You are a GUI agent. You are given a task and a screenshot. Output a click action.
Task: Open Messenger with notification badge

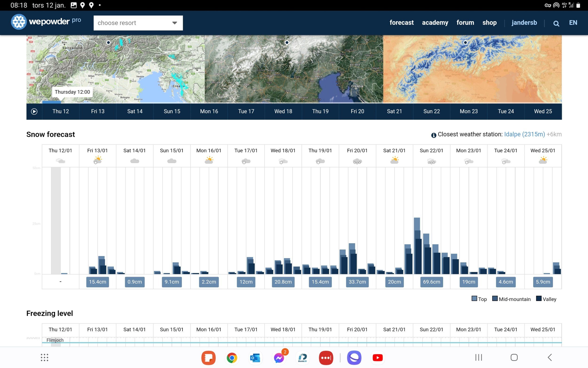click(x=279, y=357)
